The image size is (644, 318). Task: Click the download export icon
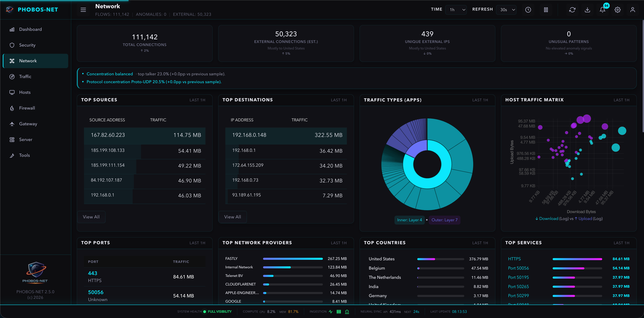coord(587,10)
